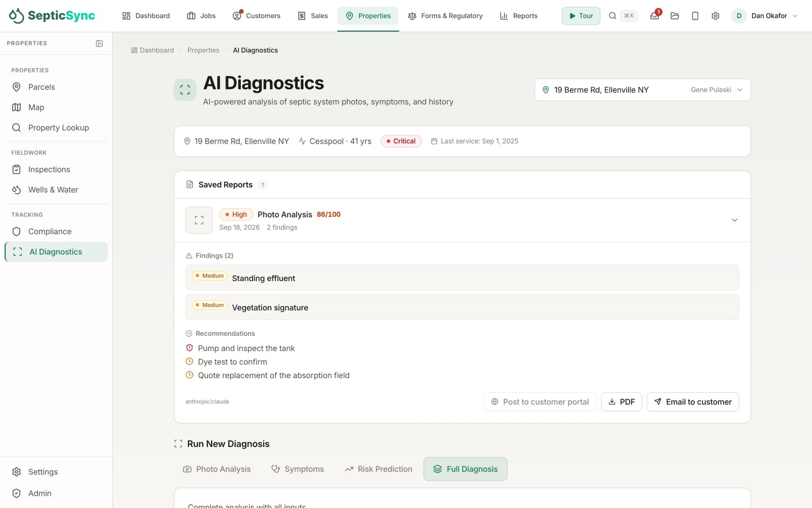Select the Properties nav item

point(368,16)
